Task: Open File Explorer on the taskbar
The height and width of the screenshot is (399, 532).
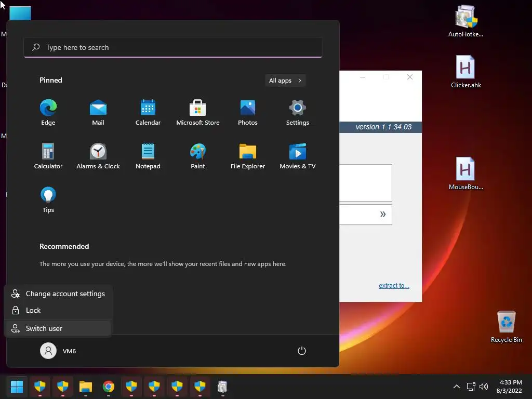Action: (x=86, y=387)
